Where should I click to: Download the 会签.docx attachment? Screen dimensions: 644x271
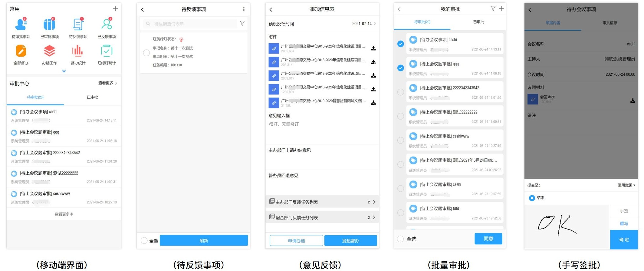pyautogui.click(x=632, y=101)
